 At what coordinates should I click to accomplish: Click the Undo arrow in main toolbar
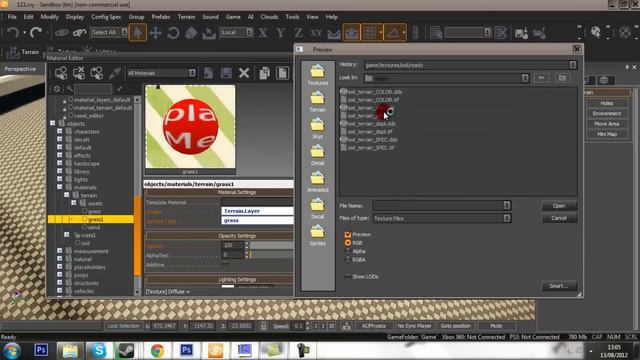tap(13, 32)
